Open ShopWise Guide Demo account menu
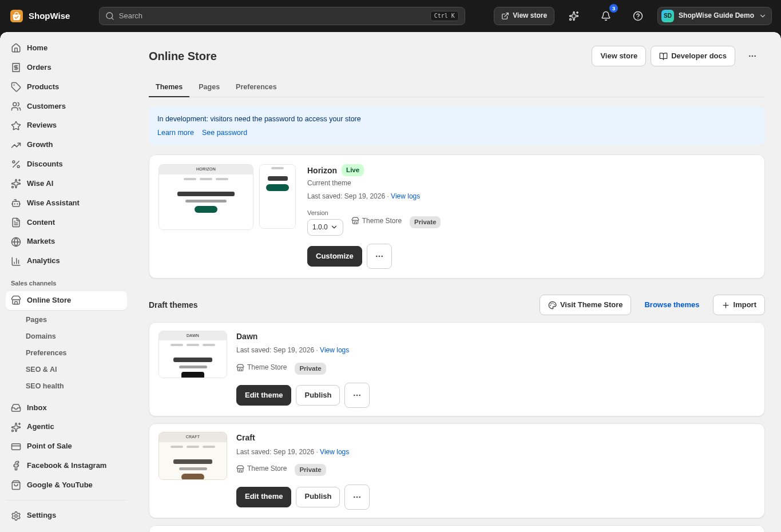 point(714,16)
